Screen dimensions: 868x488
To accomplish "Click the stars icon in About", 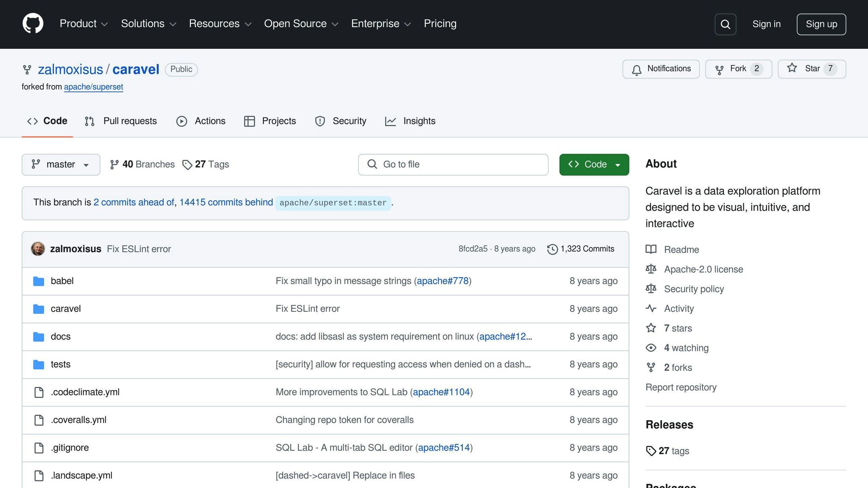I will coord(651,328).
